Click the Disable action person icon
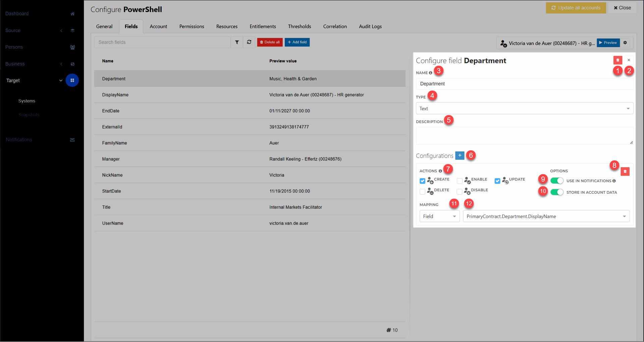Image resolution: width=644 pixels, height=342 pixels. point(467,191)
